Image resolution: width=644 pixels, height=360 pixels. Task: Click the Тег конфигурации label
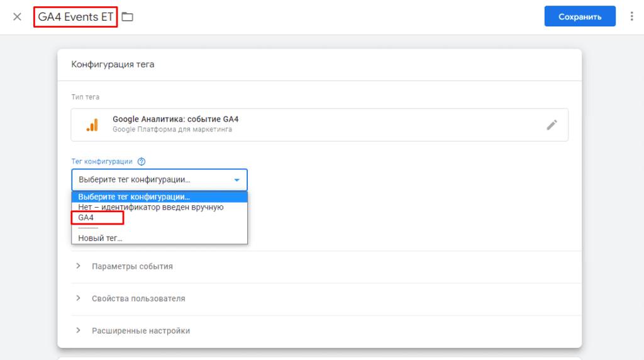point(102,162)
